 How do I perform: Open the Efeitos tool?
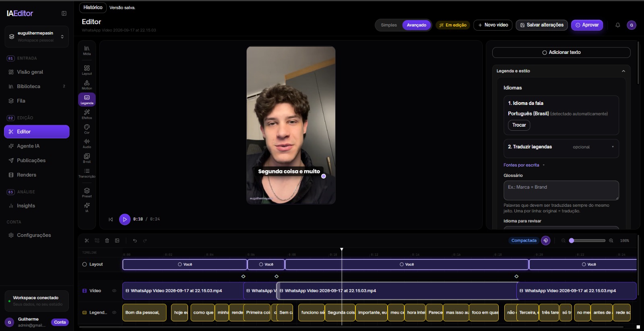coord(87,114)
